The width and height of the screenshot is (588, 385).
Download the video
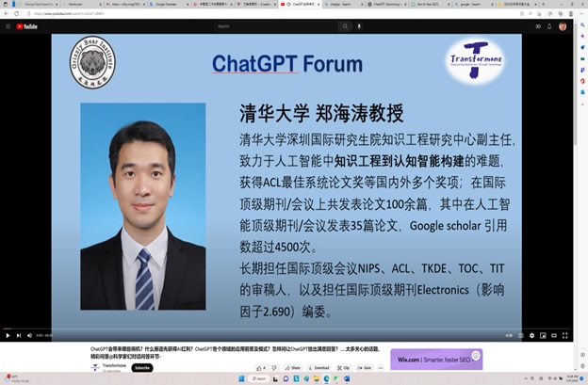[x=318, y=368]
